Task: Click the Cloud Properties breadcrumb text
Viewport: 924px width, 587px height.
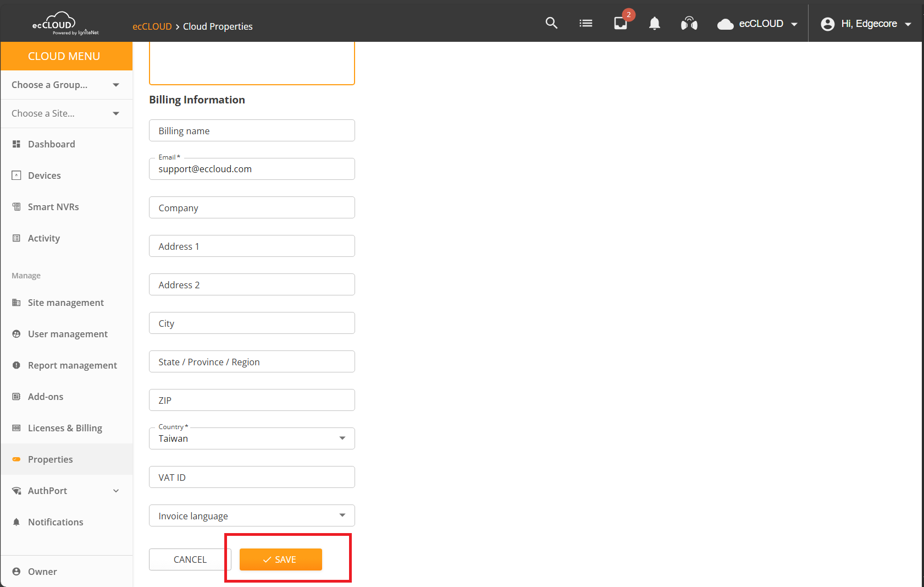Action: [x=218, y=26]
